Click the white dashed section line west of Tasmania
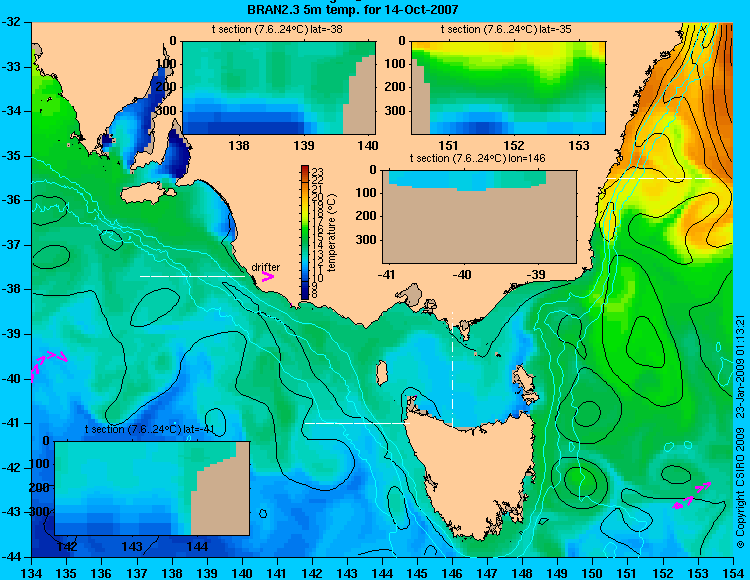 pos(357,423)
